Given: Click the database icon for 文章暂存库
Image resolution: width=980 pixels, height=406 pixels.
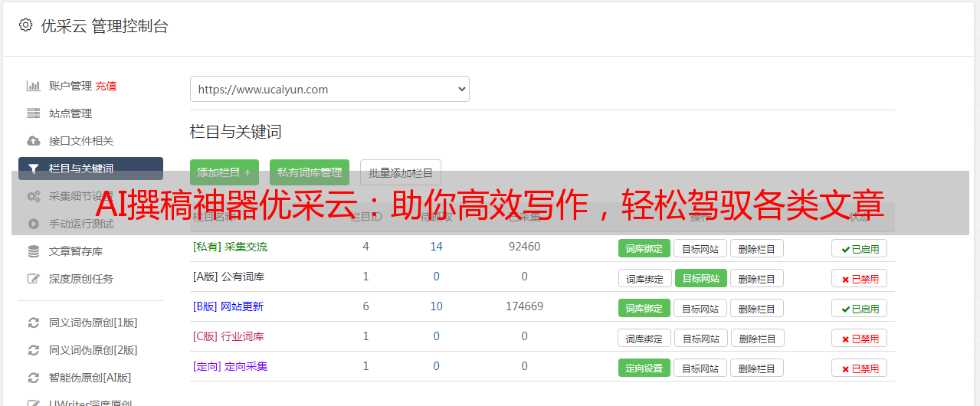Looking at the screenshot, I should coord(34,251).
